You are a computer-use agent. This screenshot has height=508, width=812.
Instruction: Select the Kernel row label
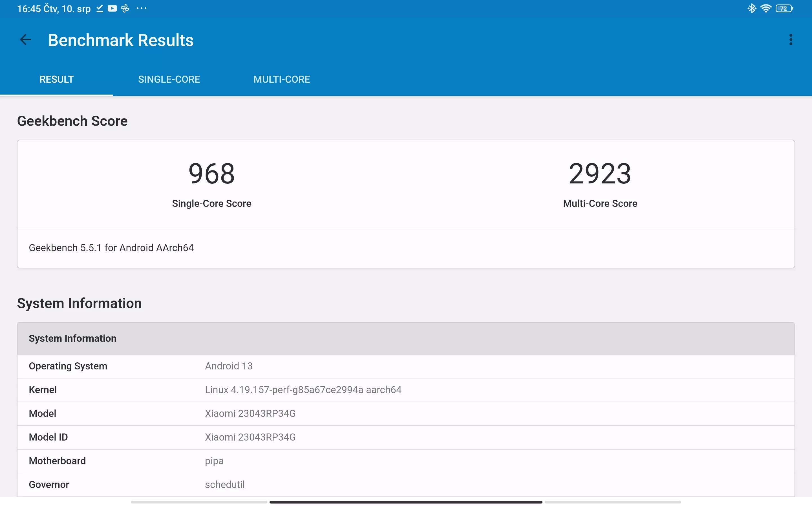pos(43,390)
